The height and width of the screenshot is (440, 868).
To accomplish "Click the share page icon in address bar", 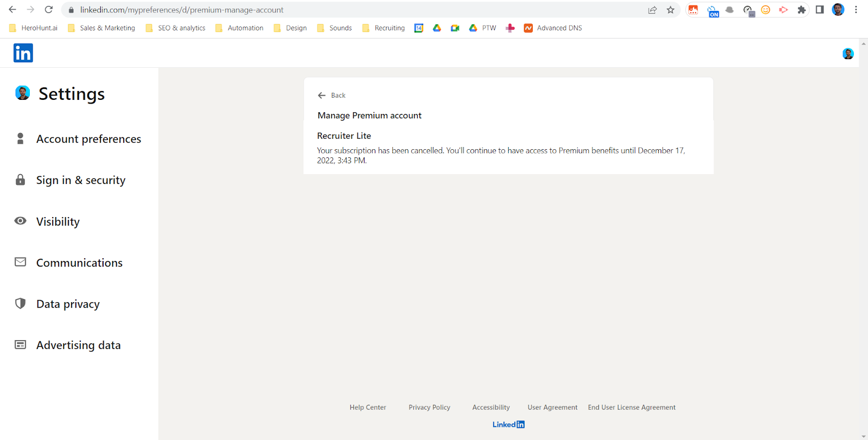I will [653, 10].
